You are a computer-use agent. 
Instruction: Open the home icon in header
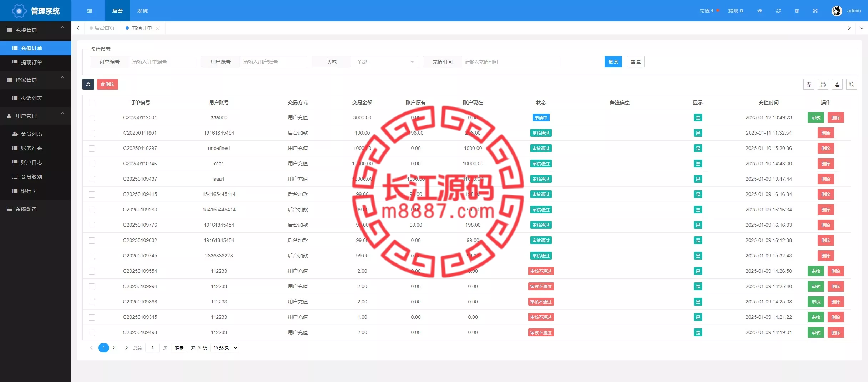pos(759,11)
